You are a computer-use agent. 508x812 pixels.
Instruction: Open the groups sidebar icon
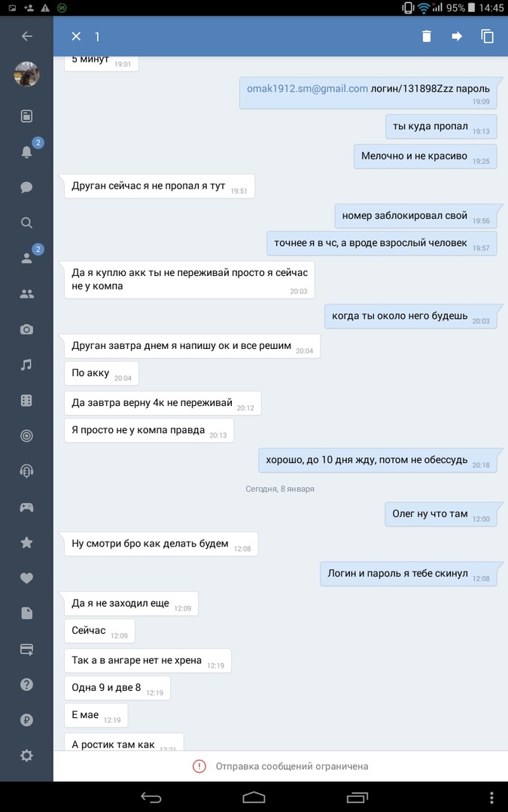[26, 294]
